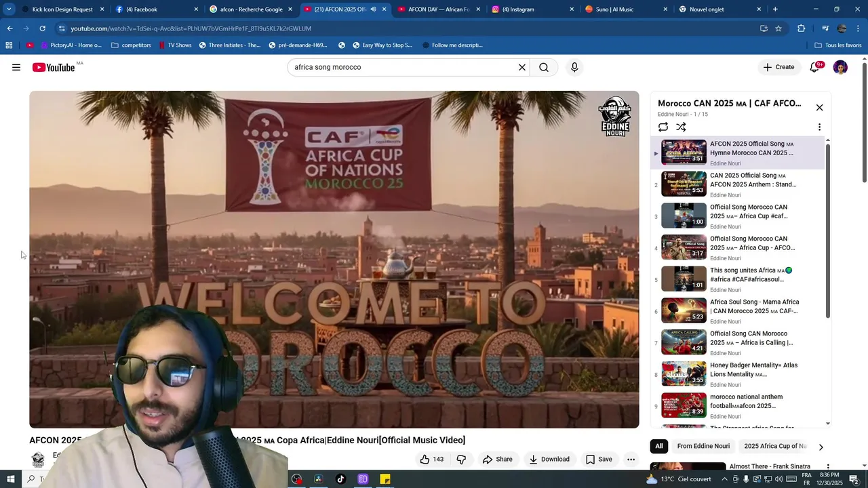Open YouTube notifications bell

pos(815,67)
